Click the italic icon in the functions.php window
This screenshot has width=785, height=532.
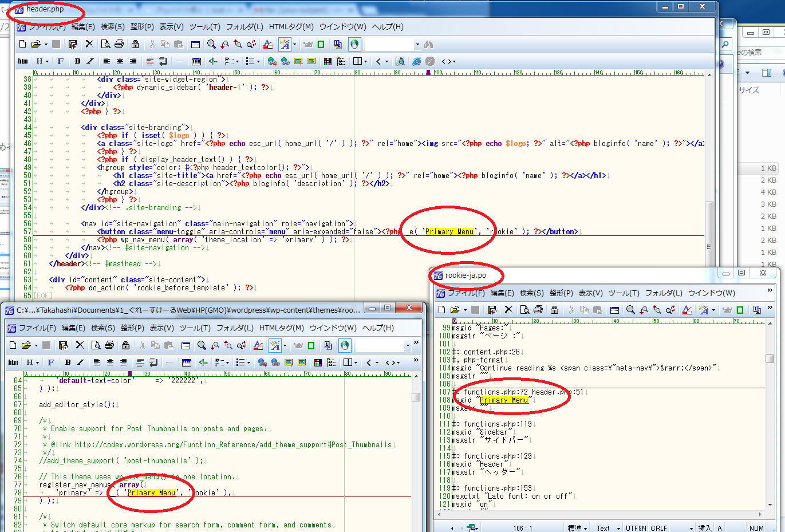coord(81,362)
